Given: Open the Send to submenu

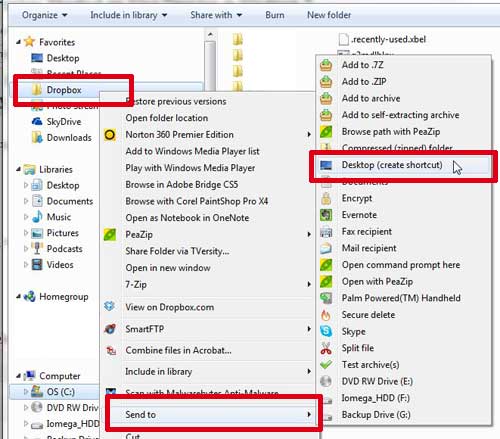Looking at the screenshot, I should click(x=213, y=415).
